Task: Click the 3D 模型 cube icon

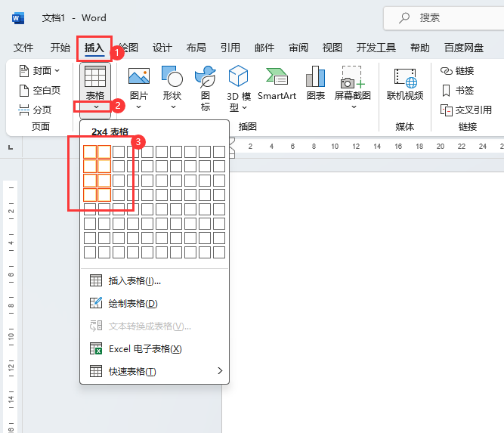Action: click(238, 76)
